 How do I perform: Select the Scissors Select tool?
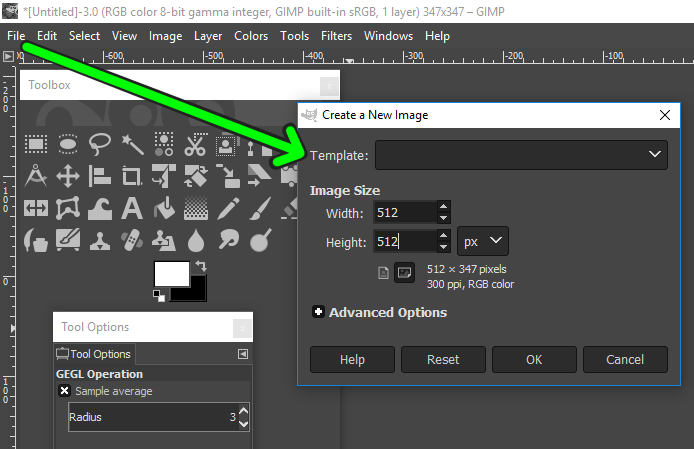point(195,144)
